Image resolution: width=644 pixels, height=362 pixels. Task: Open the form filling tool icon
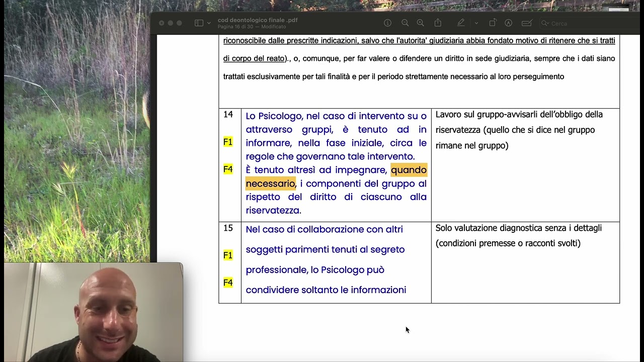tap(527, 23)
